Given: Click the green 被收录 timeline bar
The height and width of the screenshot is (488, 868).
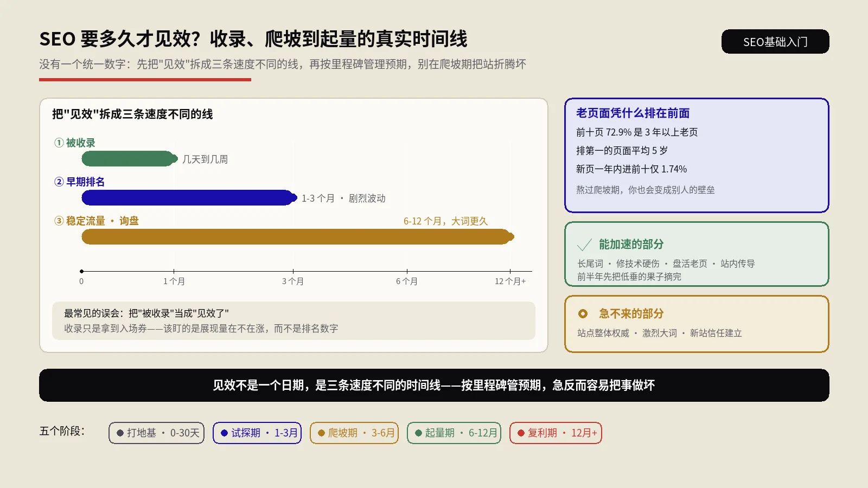Looking at the screenshot, I should pyautogui.click(x=130, y=159).
